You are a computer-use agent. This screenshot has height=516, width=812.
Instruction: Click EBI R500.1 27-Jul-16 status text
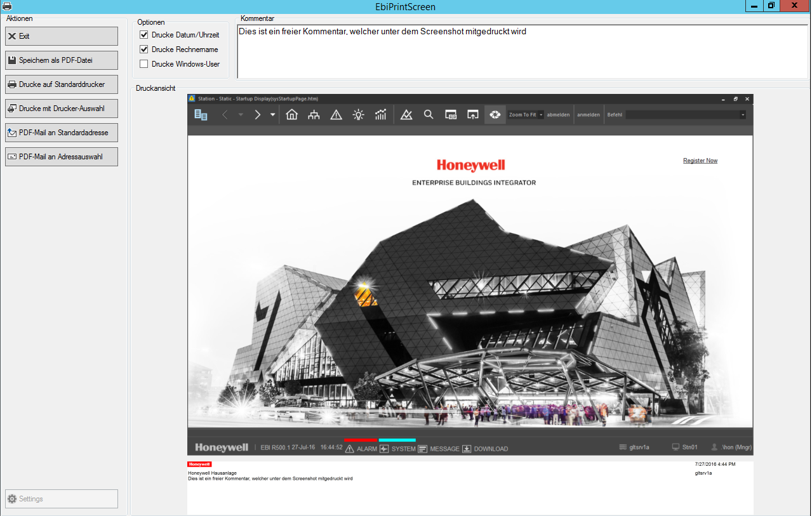(288, 447)
